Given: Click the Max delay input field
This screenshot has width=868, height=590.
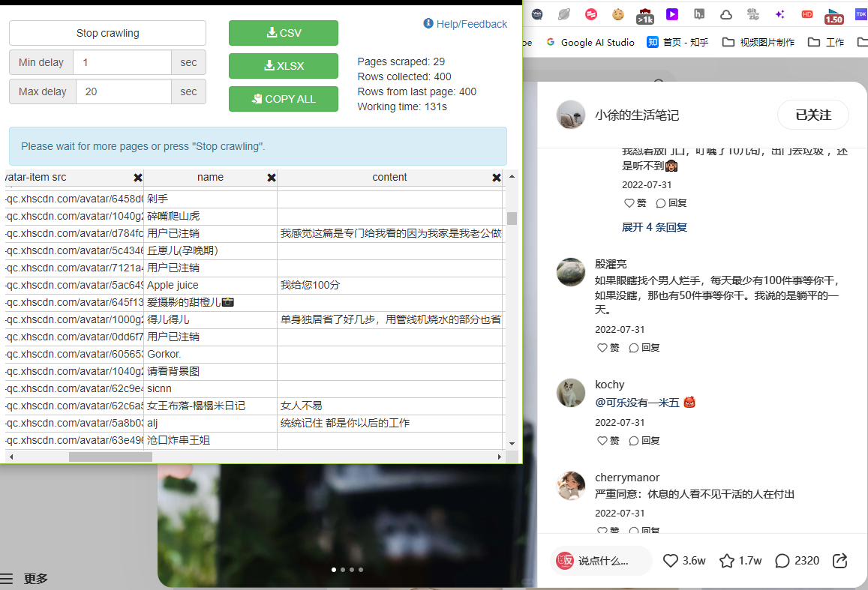Looking at the screenshot, I should [x=122, y=91].
